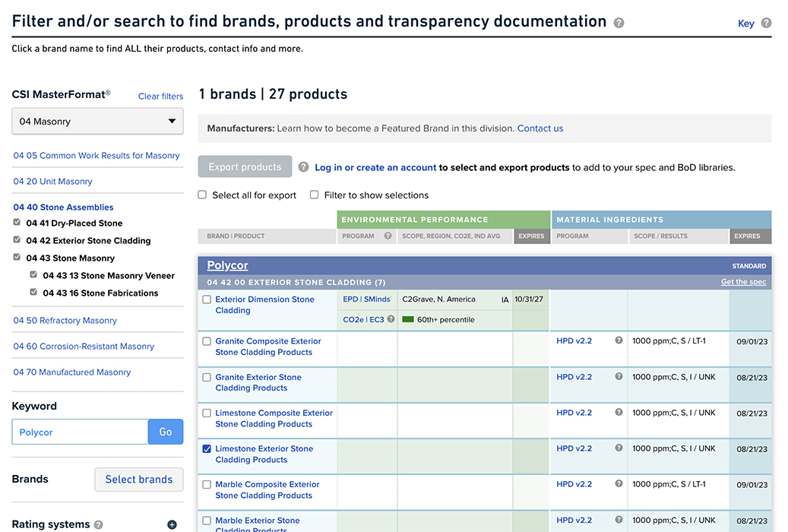This screenshot has width=788, height=532.
Task: Open the CSI MasterFormat 04 Masonry dropdown
Action: coord(97,122)
